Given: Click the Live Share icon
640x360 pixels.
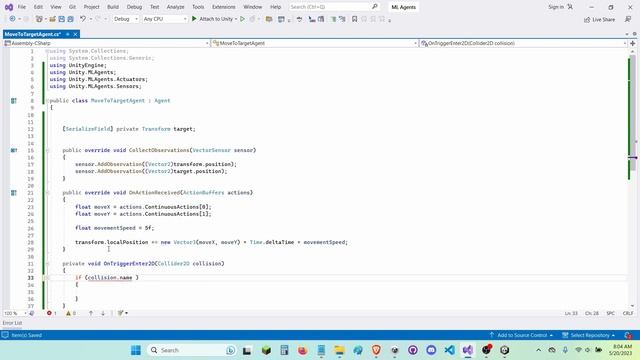Looking at the screenshot, I should 587,20.
